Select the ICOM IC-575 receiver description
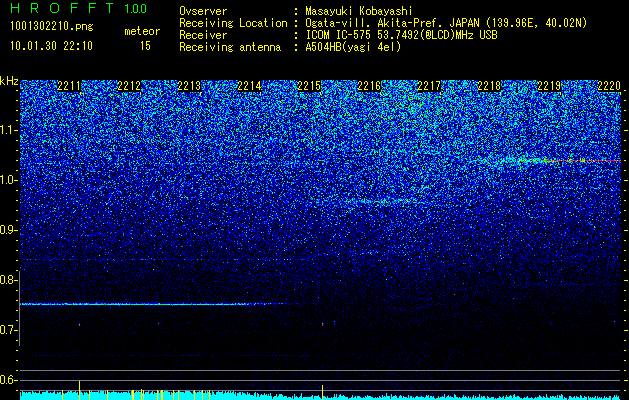This screenshot has height=400, width=629. point(401,35)
